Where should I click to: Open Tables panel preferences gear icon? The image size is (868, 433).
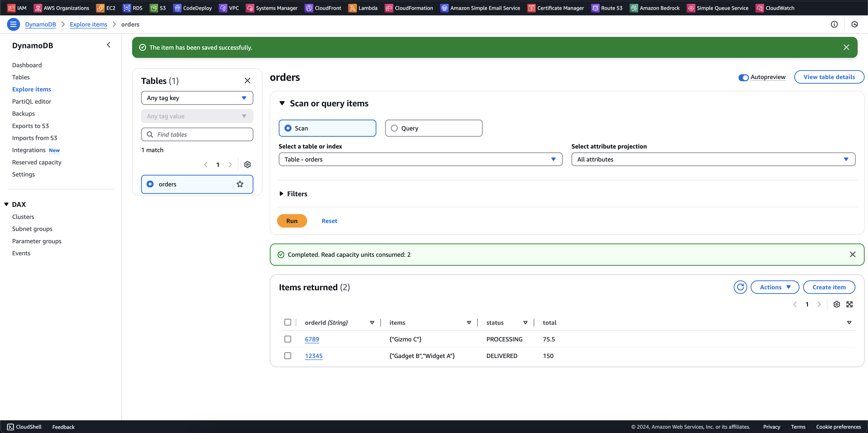coord(247,164)
